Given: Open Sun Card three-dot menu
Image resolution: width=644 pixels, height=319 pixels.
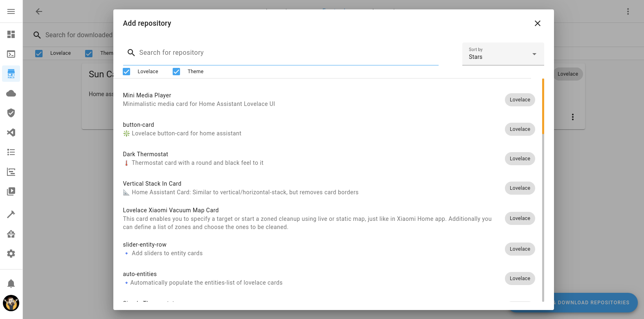Looking at the screenshot, I should click(573, 117).
